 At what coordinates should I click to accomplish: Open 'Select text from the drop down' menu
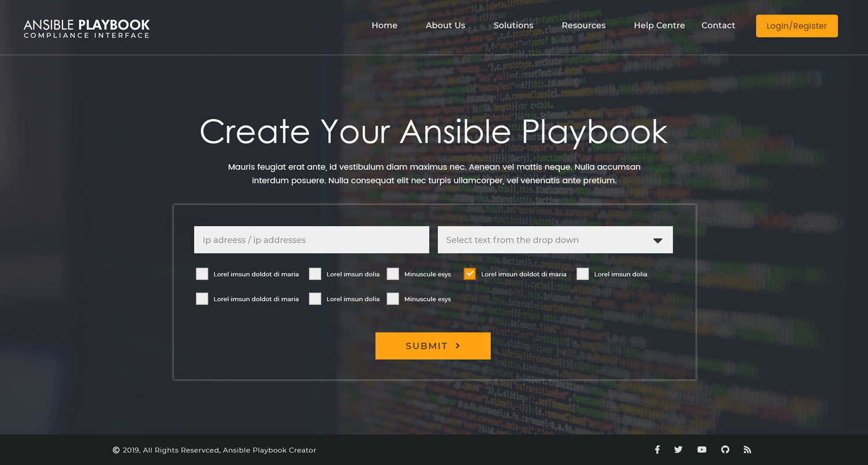click(x=555, y=239)
